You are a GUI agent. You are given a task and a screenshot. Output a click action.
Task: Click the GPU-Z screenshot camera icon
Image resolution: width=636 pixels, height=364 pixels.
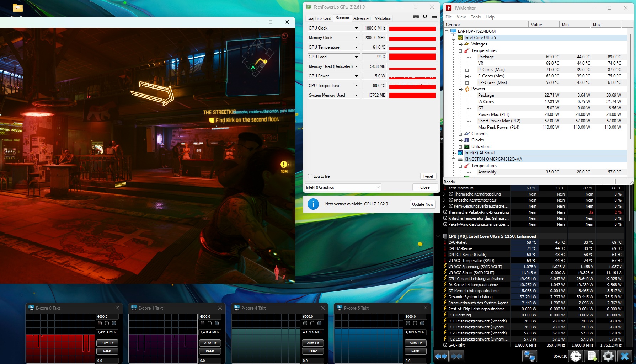416,17
